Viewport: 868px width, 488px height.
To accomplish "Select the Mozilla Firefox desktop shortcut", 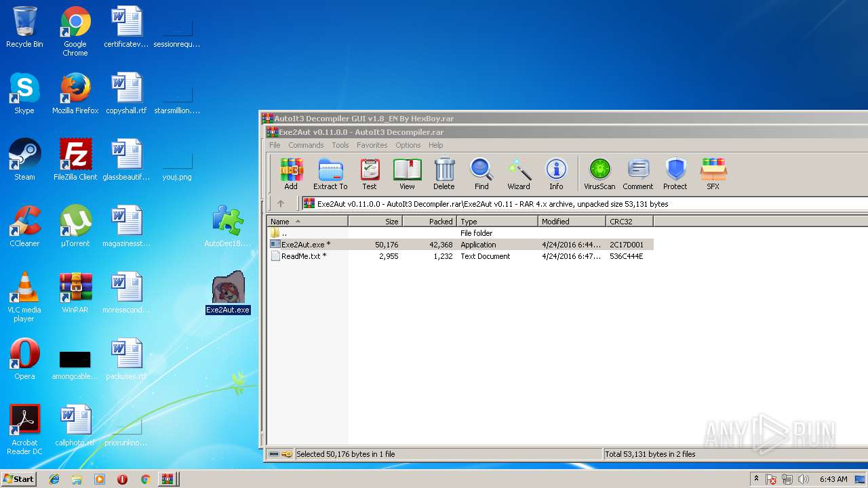I will [75, 94].
